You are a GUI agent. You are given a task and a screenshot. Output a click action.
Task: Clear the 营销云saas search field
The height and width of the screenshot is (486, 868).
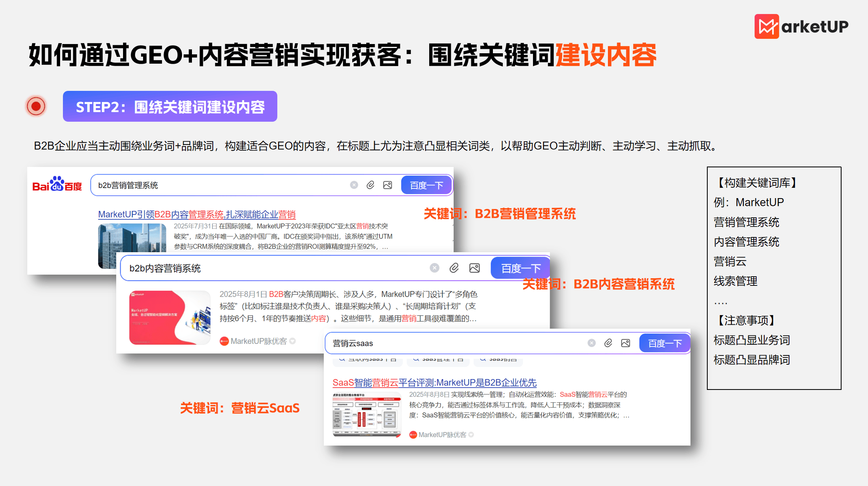591,343
